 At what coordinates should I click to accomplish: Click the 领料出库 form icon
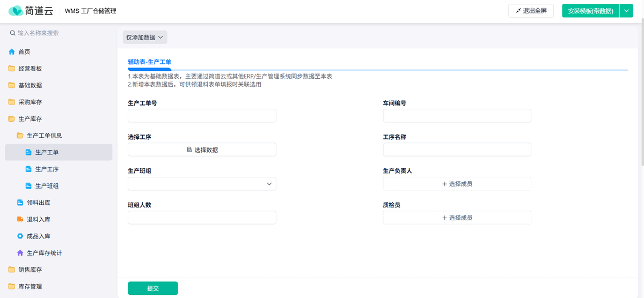point(20,203)
